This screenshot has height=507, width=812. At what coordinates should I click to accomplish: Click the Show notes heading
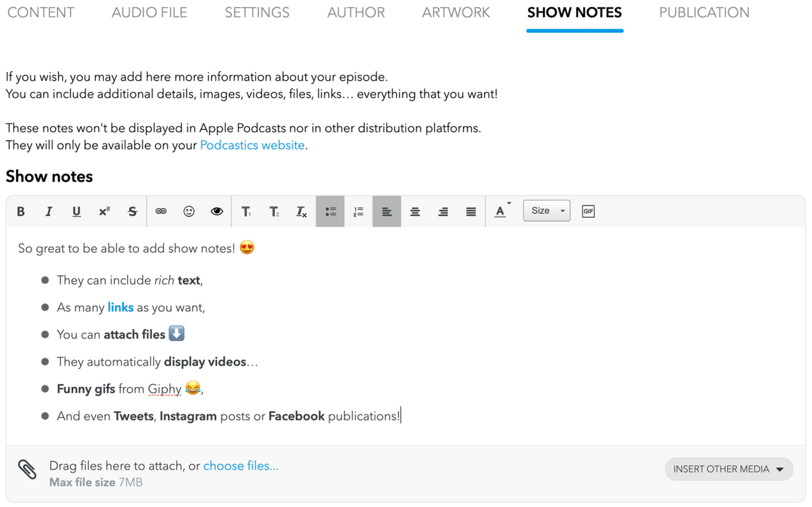tap(49, 176)
